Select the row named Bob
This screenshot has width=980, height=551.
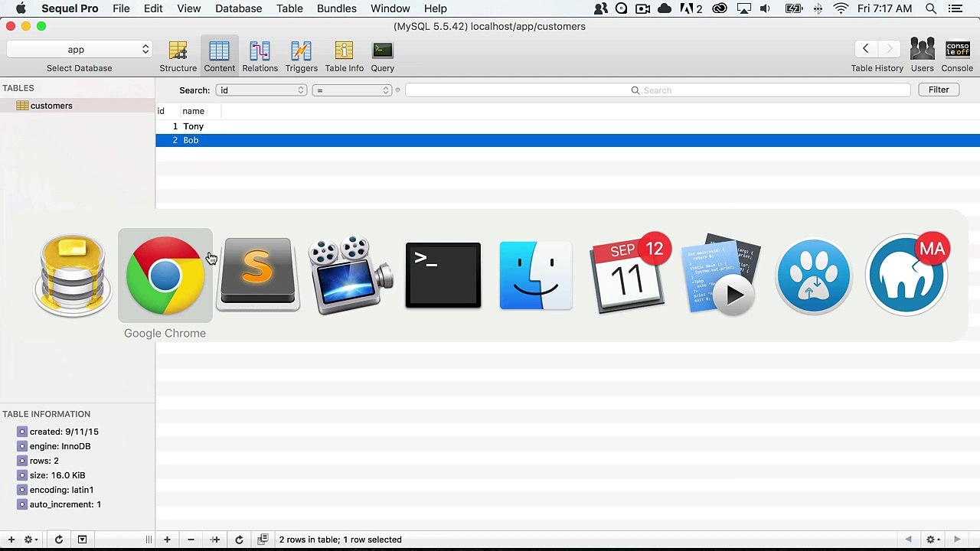click(567, 140)
